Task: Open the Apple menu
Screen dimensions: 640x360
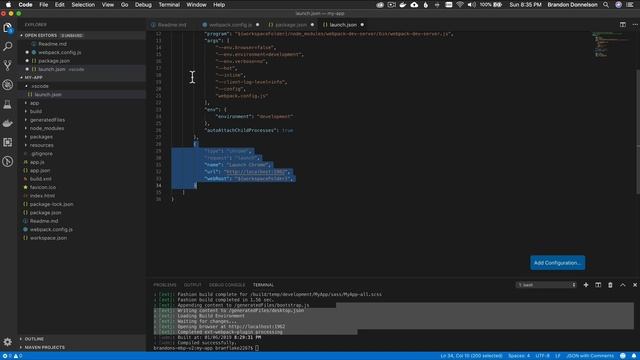Action: coord(8,5)
